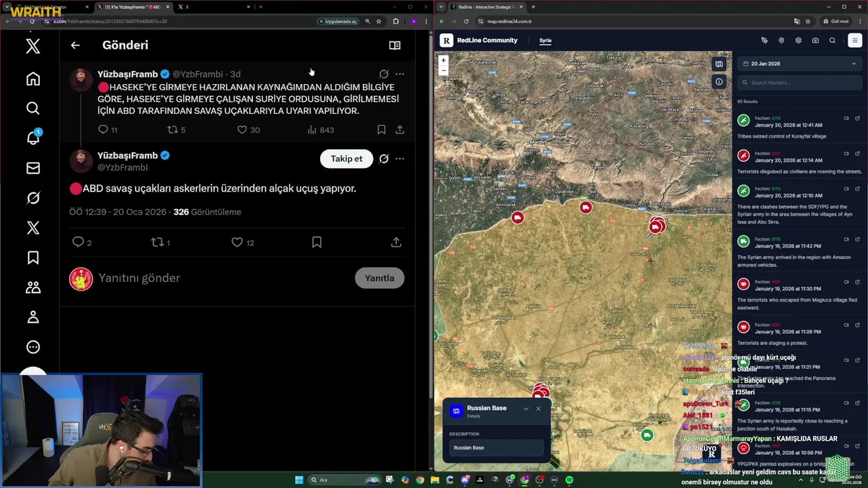
Task: Select the drawing pen tool in RedLine header
Action: (764, 41)
